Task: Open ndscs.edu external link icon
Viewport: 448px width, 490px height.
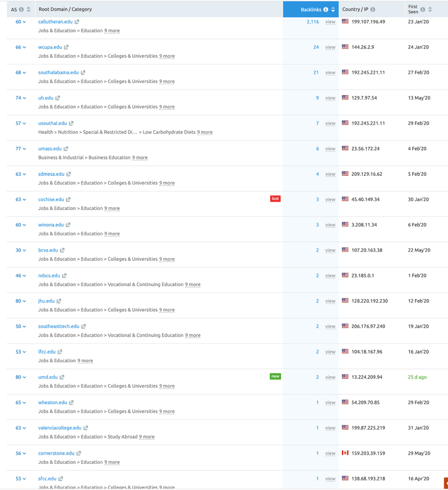Action: [x=64, y=276]
